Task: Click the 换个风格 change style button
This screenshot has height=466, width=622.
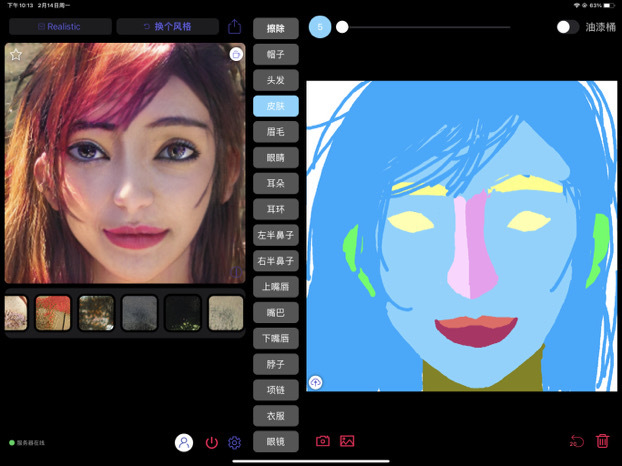Action: 167,27
